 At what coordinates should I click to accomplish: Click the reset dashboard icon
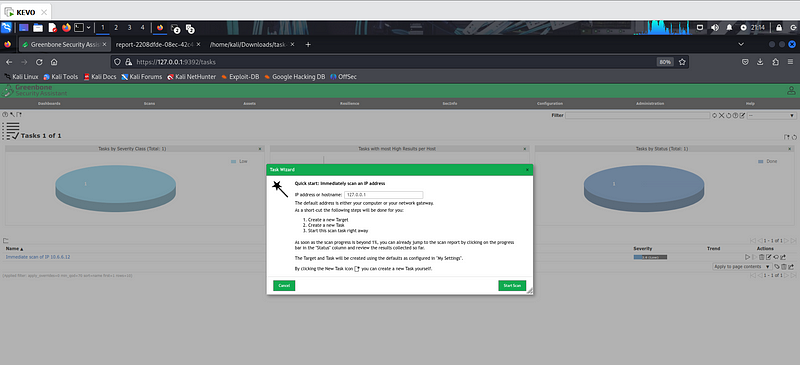point(794,137)
